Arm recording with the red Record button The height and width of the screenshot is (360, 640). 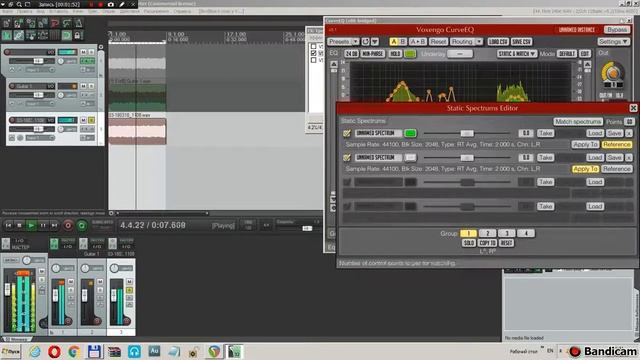[68, 225]
